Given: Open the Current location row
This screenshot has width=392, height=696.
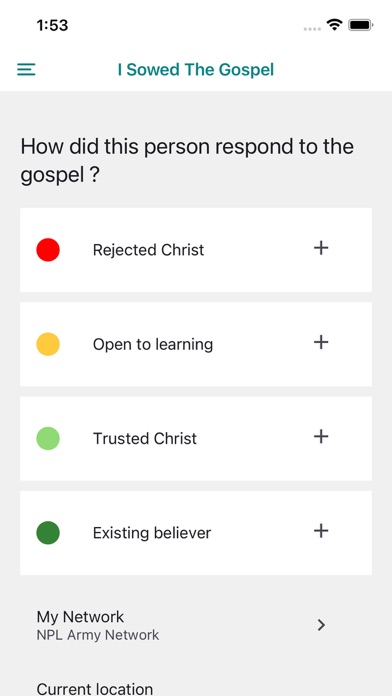Looking at the screenshot, I should (x=196, y=688).
